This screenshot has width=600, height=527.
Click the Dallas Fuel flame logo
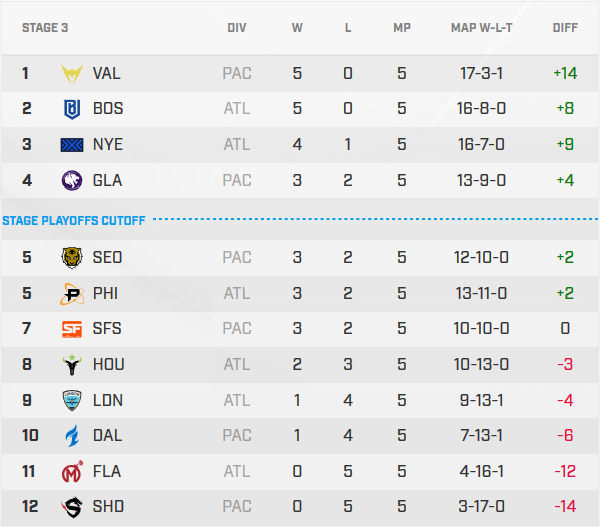[73, 436]
